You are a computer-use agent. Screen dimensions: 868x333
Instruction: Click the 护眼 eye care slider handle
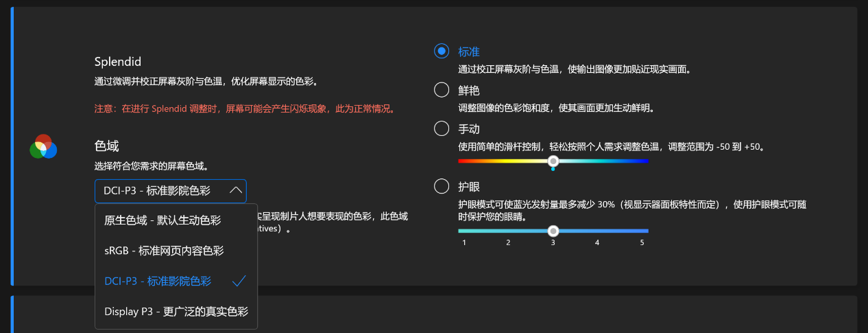(553, 231)
